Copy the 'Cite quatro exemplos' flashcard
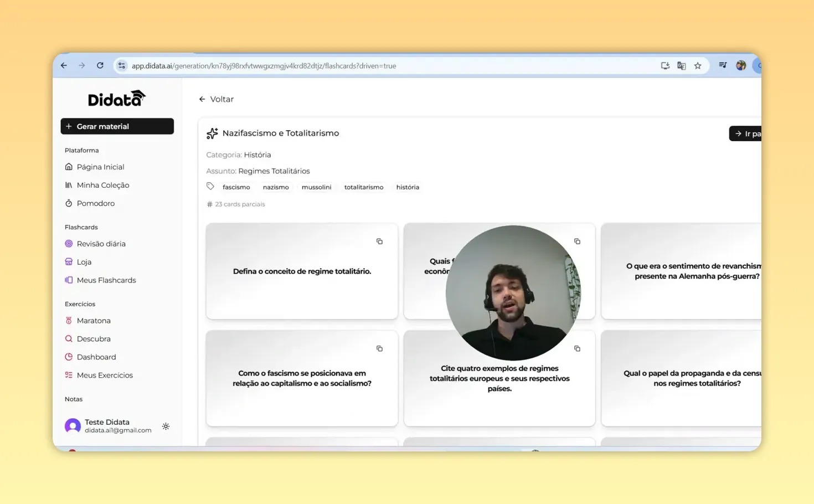This screenshot has width=814, height=504. [577, 348]
